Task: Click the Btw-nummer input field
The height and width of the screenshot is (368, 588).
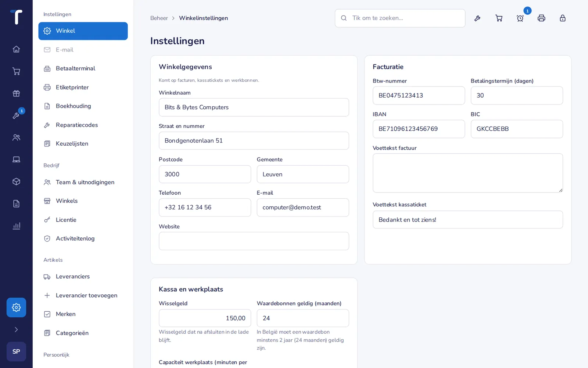Action: click(x=419, y=96)
